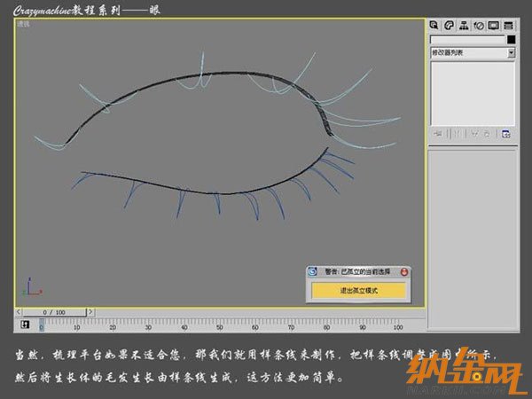
Task: Click frame 10 on the track bar
Action: pyautogui.click(x=76, y=327)
